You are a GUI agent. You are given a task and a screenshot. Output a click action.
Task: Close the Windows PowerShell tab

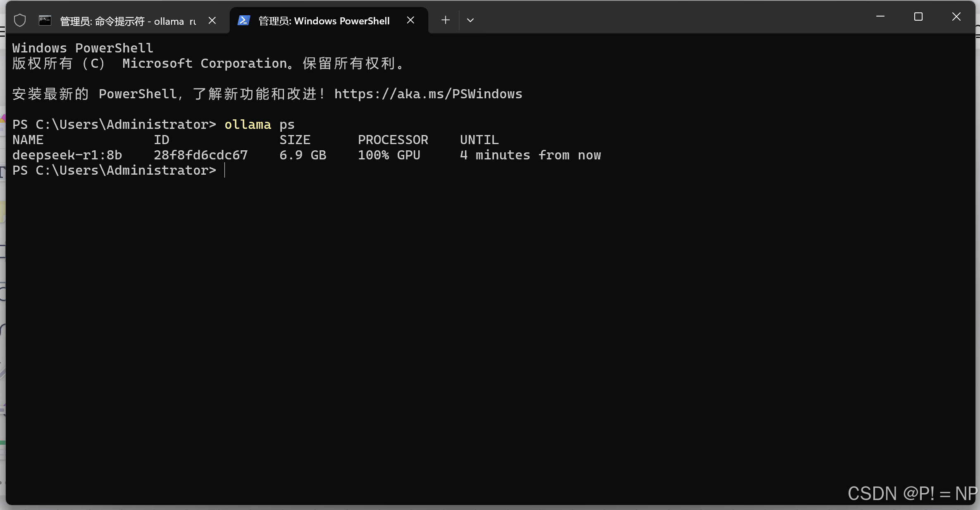pyautogui.click(x=410, y=20)
